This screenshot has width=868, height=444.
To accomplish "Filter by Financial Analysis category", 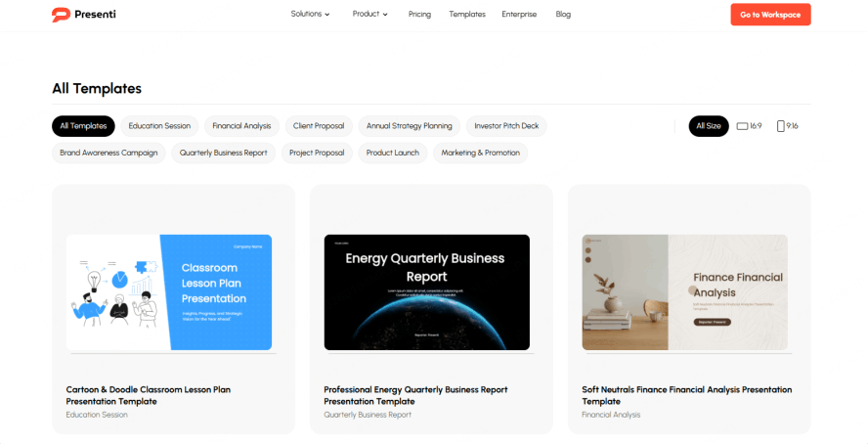I will pos(241,126).
